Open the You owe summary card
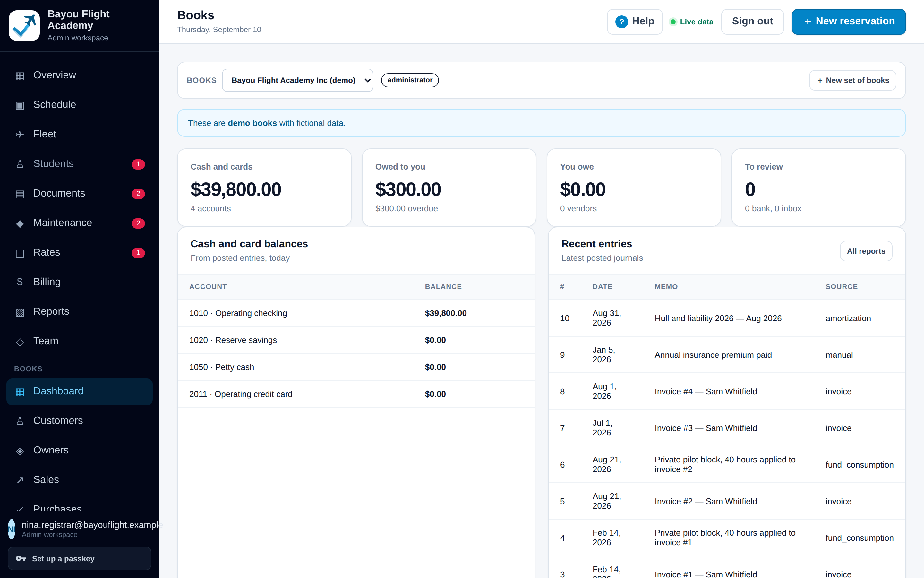This screenshot has height=578, width=924. point(634,187)
